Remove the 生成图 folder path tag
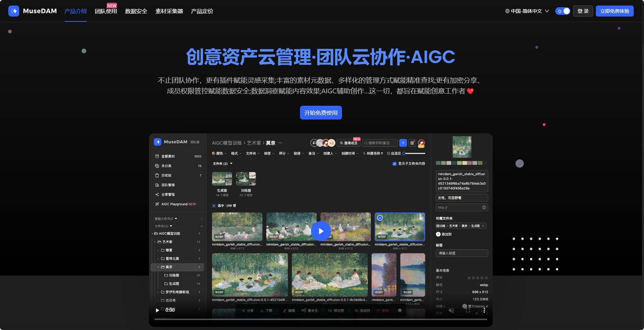Screen dimensions: 644x330 483,226
